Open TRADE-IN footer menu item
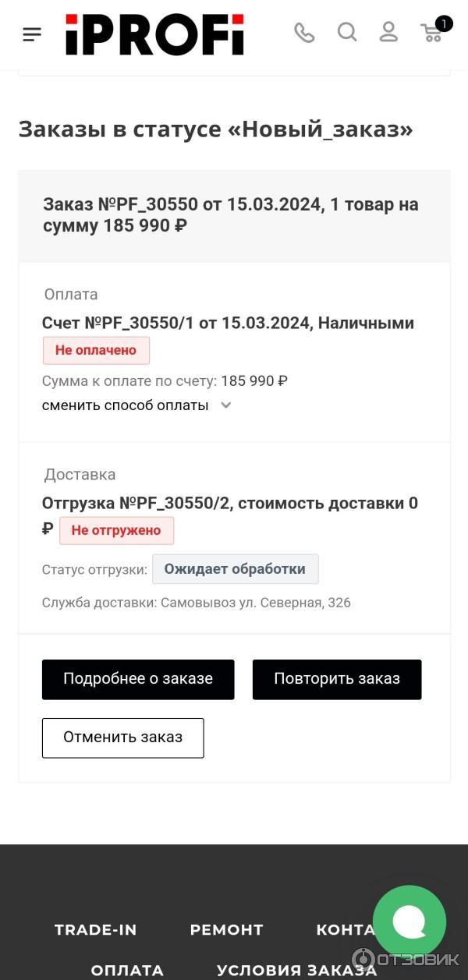This screenshot has width=468, height=980. pos(95,929)
